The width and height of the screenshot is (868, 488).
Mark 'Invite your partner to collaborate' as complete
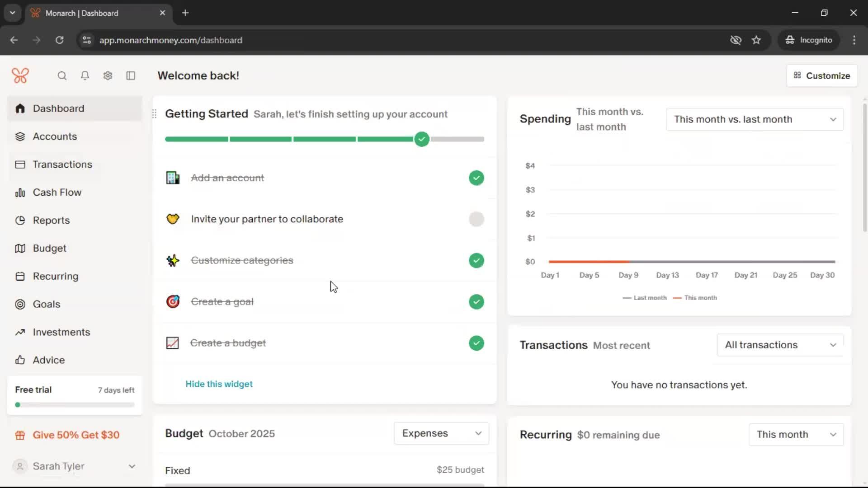476,219
